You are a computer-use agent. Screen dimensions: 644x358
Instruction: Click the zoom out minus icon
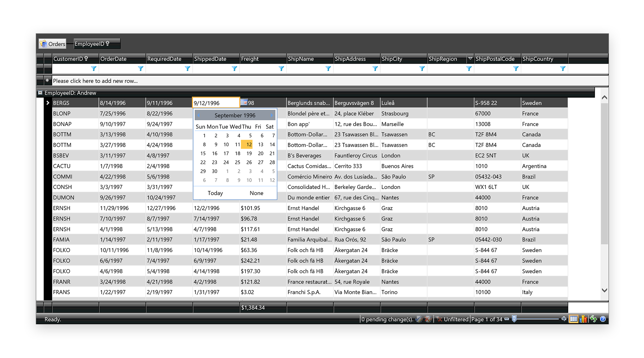click(x=507, y=319)
